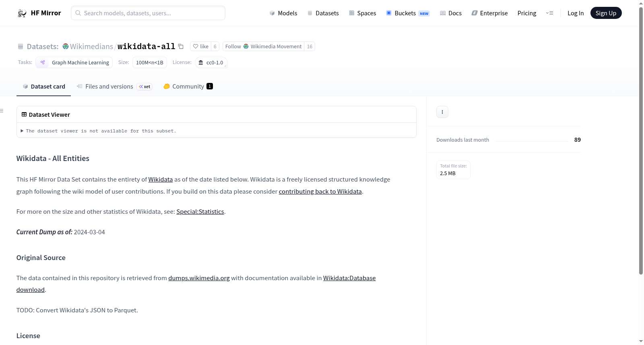Open the Community tab

pos(188,87)
